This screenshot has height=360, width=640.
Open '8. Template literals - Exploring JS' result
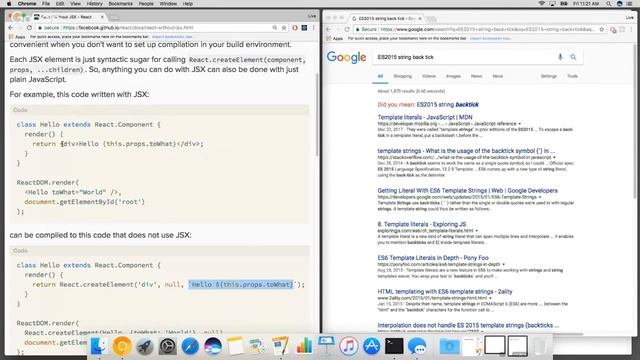(x=422, y=224)
